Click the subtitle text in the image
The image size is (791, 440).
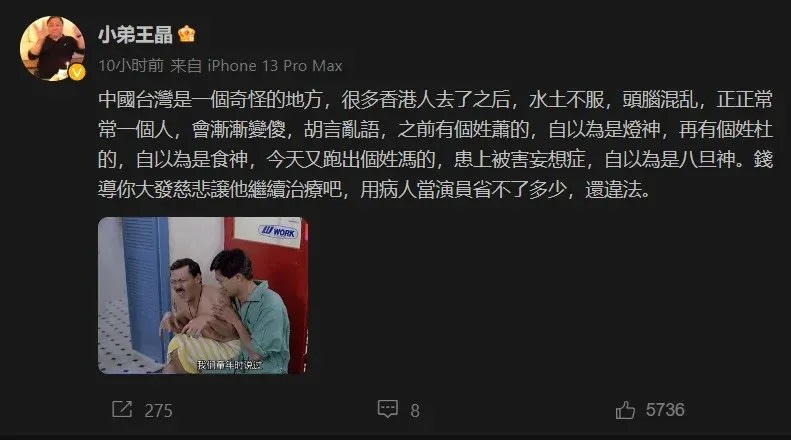click(230, 364)
